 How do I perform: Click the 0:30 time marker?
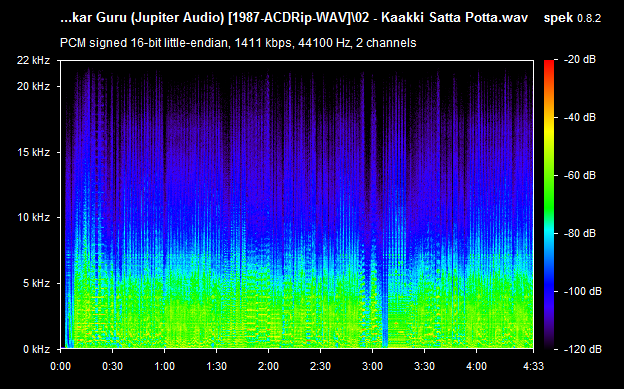[113, 366]
